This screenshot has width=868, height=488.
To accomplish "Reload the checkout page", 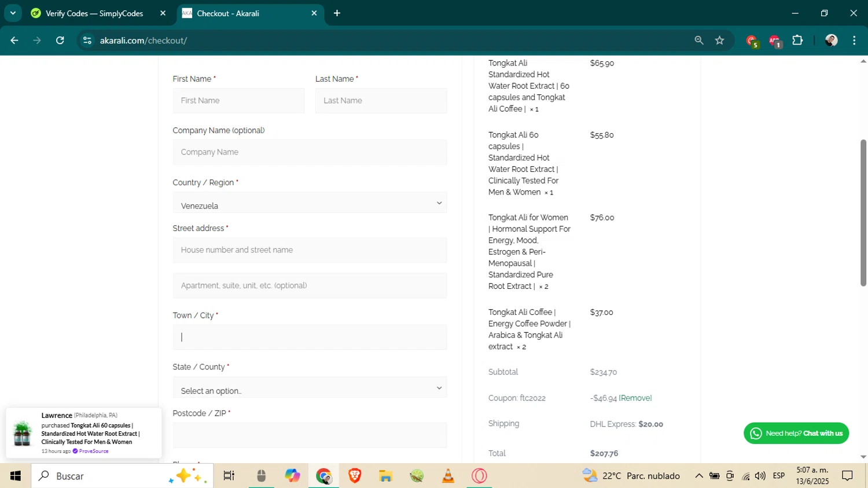I will click(x=60, y=41).
